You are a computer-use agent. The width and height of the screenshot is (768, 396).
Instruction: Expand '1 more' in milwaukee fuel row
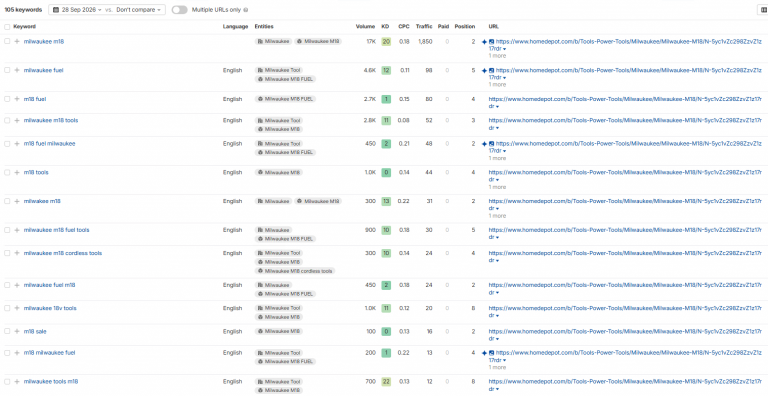point(497,85)
